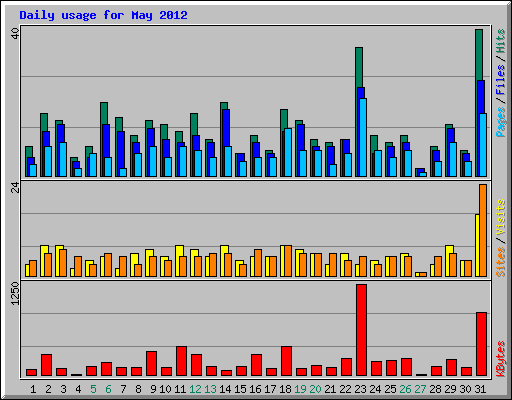Click the green Hits bar for day 12
Screen dimensions: 512x400
[194, 124]
